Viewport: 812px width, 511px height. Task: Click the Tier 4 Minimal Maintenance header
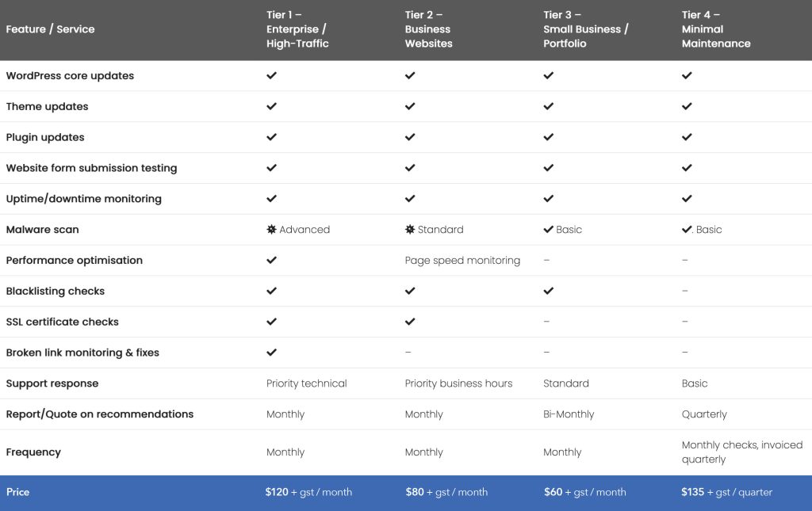click(715, 29)
